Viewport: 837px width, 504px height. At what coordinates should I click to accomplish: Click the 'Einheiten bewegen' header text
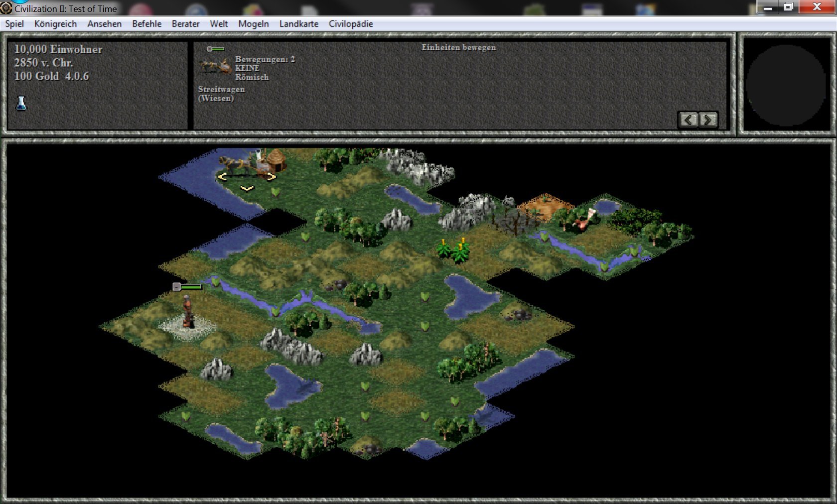[459, 47]
